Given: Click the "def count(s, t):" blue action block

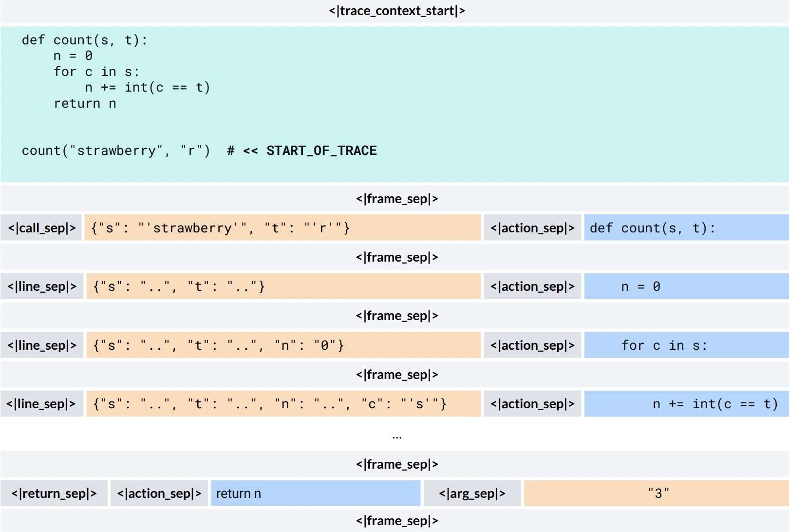Looking at the screenshot, I should [686, 228].
